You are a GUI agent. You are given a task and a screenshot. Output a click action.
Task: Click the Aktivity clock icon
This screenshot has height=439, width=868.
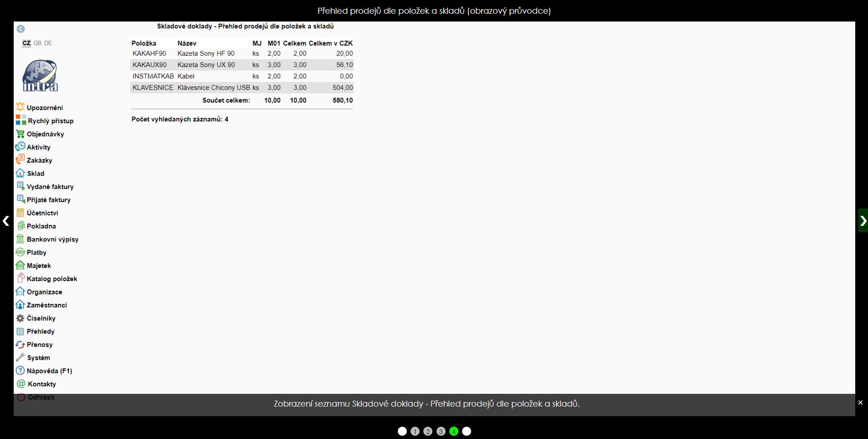[x=20, y=147]
